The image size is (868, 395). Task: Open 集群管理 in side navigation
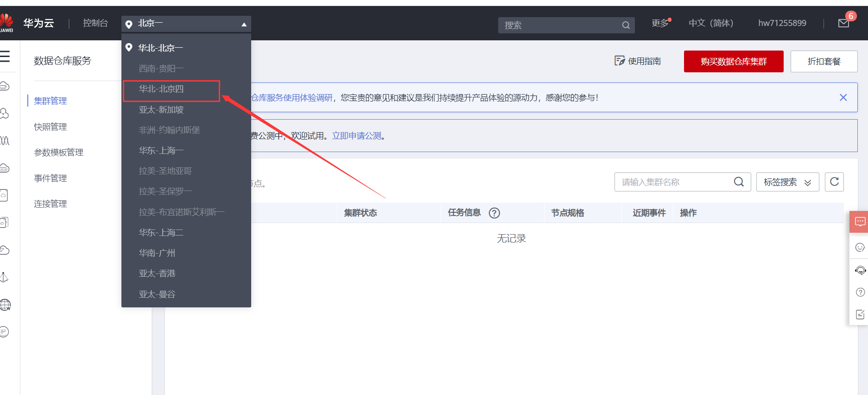coord(51,101)
